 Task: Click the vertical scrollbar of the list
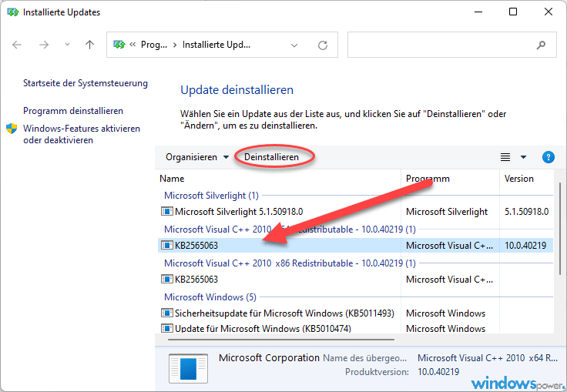(x=560, y=229)
